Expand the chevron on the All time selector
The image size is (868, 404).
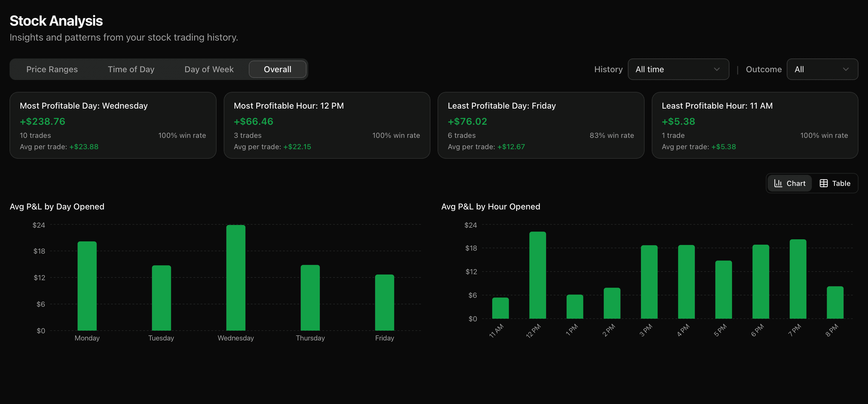pyautogui.click(x=717, y=69)
